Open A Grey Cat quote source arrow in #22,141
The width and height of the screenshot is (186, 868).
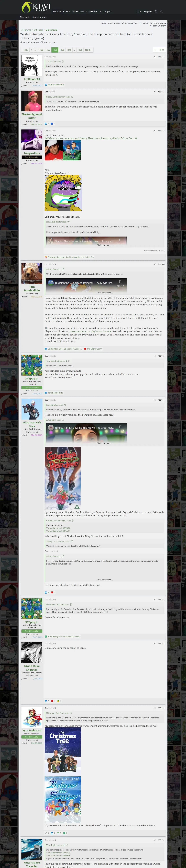tap(63, 62)
